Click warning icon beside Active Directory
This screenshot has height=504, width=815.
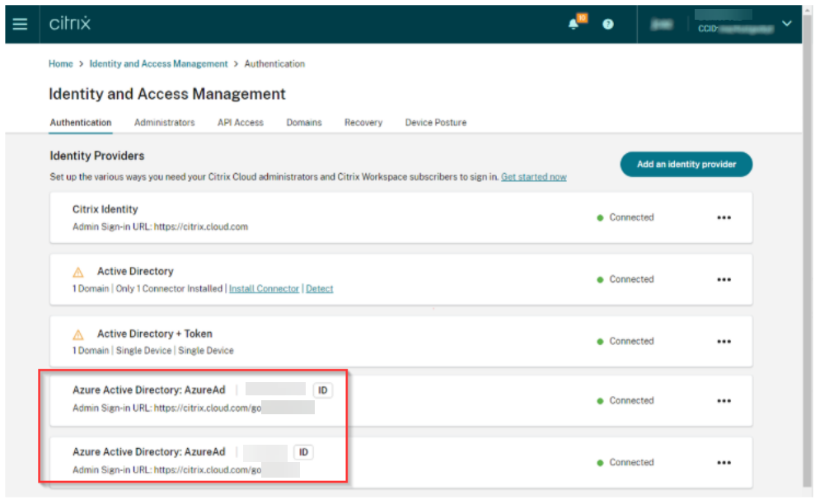(x=78, y=273)
